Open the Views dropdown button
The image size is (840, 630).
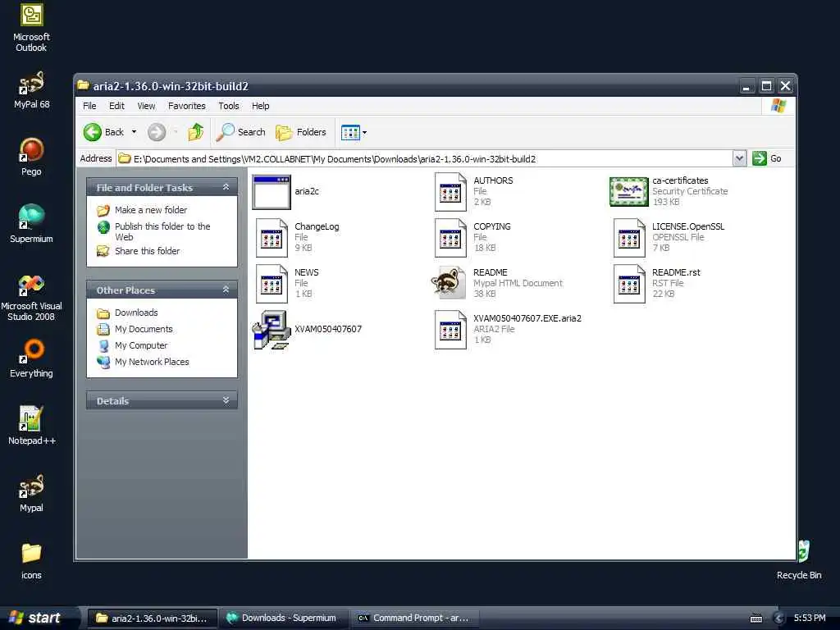(x=354, y=132)
